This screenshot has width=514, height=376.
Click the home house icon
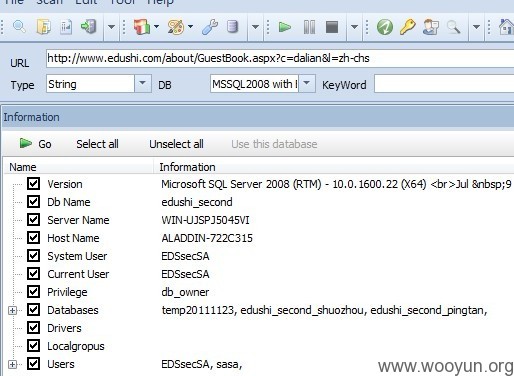coord(506,27)
